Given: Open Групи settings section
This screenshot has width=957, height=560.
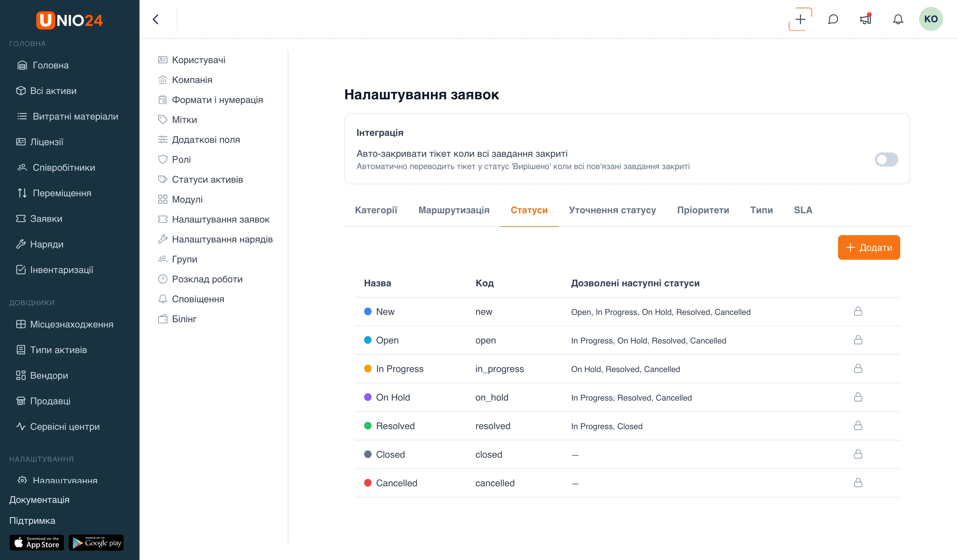Looking at the screenshot, I should click(177, 259).
